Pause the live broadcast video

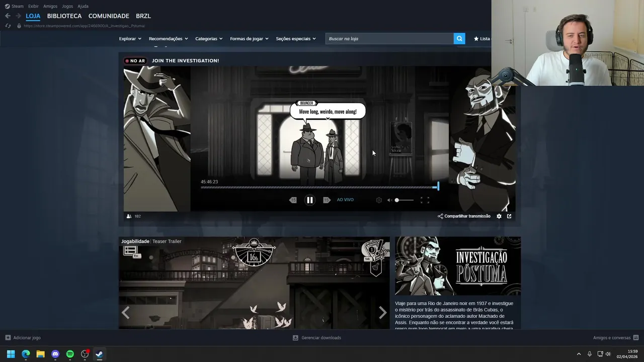pos(310,200)
